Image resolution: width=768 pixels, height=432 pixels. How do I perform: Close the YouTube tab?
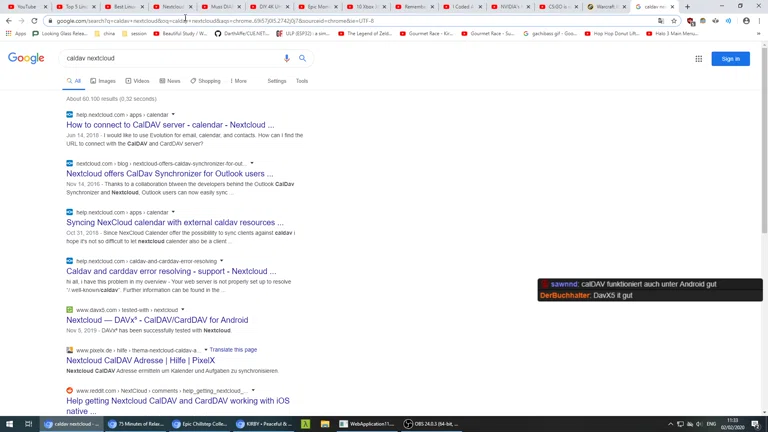pos(46,7)
